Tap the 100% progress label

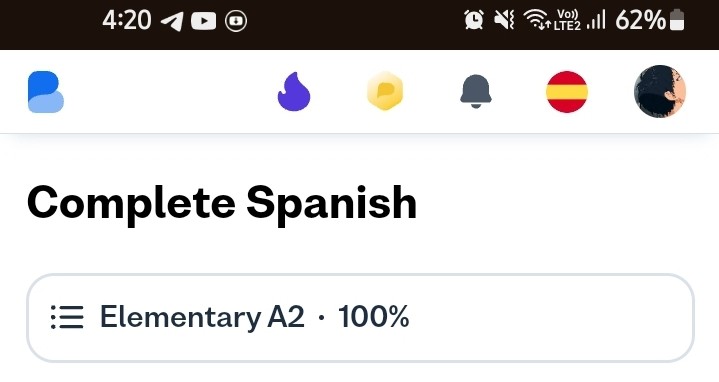click(x=374, y=317)
